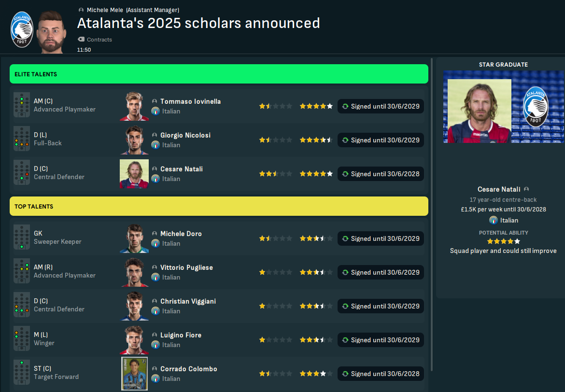Click Michele Mele's face portrait in header
The width and height of the screenshot is (565, 392).
tap(52, 30)
